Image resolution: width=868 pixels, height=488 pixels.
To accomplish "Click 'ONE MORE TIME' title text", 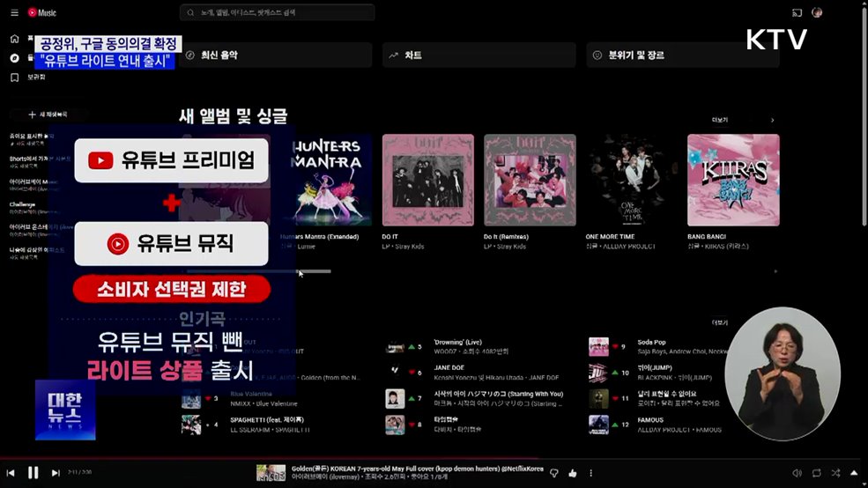I will [610, 237].
